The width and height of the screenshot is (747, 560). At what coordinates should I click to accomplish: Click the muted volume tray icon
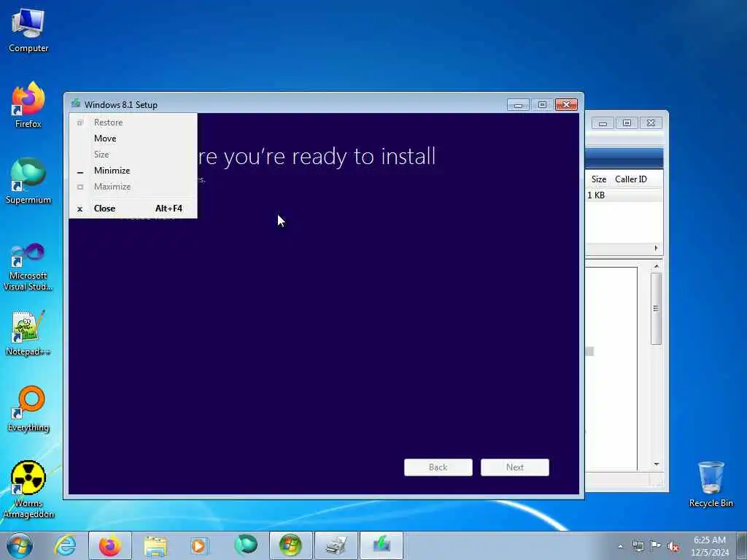[673, 546]
